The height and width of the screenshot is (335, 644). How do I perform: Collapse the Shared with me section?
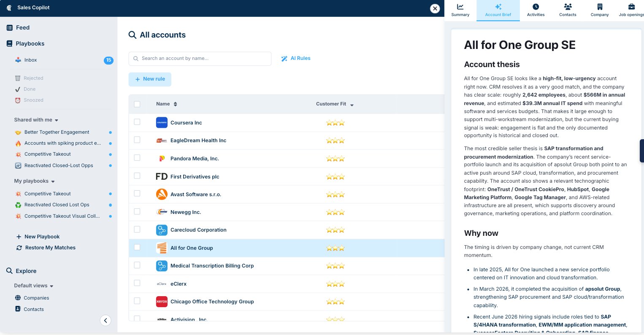[x=57, y=120]
